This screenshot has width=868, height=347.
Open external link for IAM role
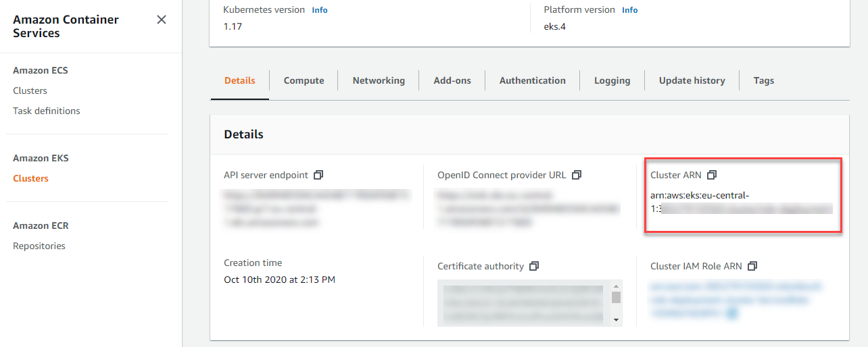732,313
